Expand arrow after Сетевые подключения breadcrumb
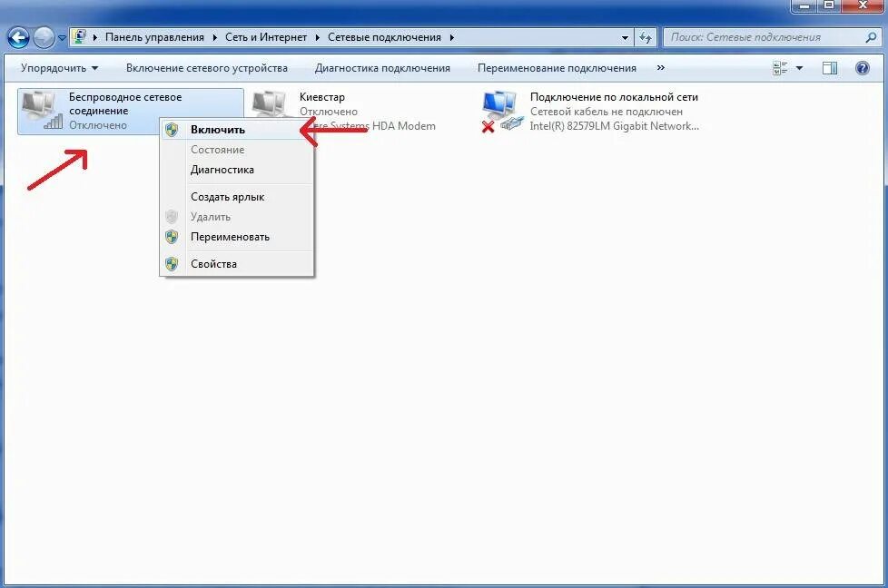Viewport: 888px width, 588px height. [x=452, y=37]
